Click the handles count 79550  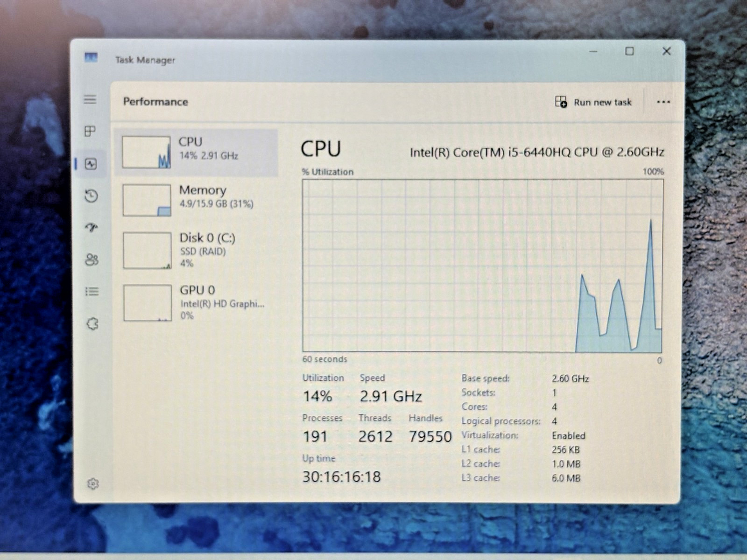[430, 437]
